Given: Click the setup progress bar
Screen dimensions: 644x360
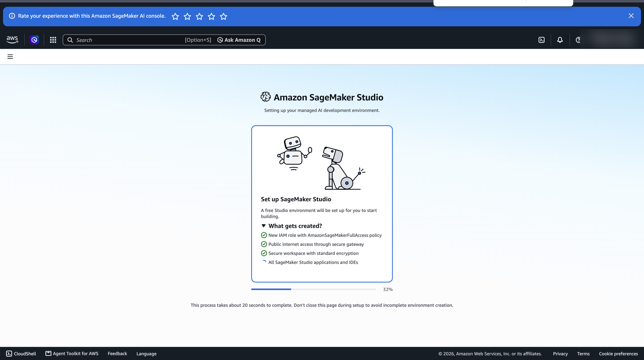Looking at the screenshot, I should [313, 289].
